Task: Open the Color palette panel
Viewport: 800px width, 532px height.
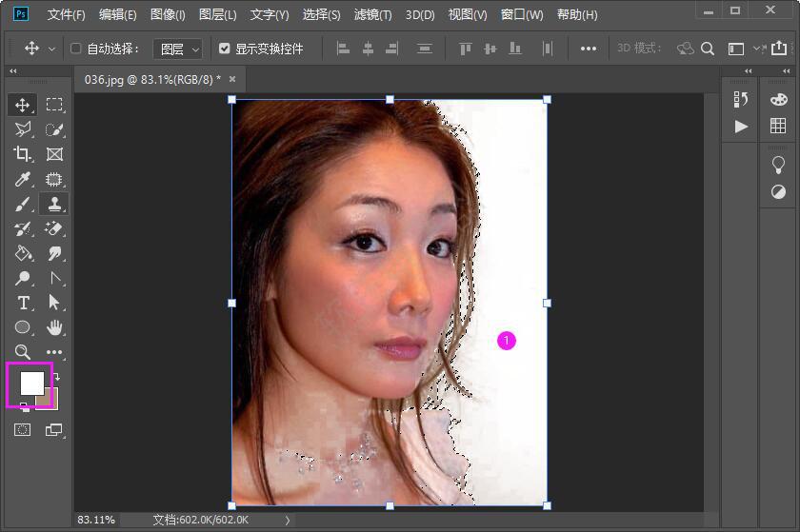Action: [x=778, y=100]
